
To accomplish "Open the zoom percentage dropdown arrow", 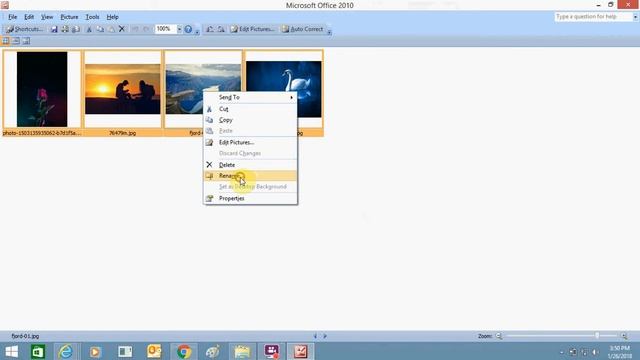I will 179,29.
